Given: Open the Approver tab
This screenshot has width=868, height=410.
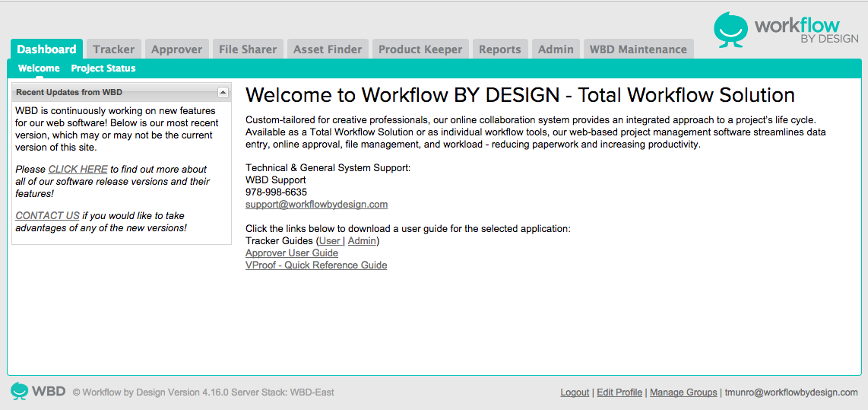Looking at the screenshot, I should tap(176, 49).
